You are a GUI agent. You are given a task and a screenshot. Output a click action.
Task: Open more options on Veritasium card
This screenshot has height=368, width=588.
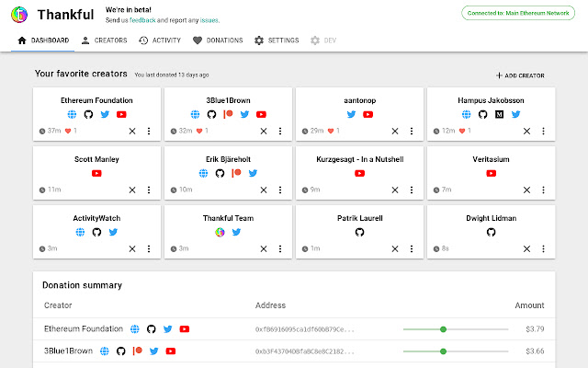coord(543,190)
